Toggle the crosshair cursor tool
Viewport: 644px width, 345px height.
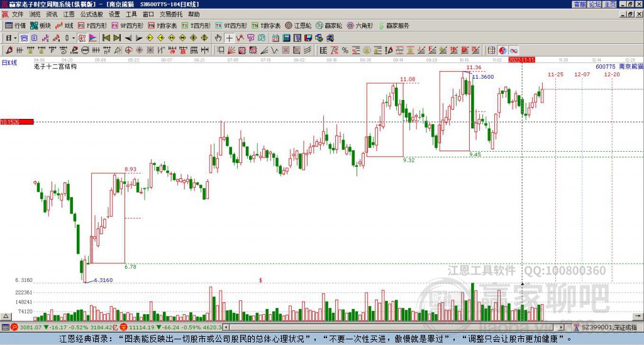229,38
